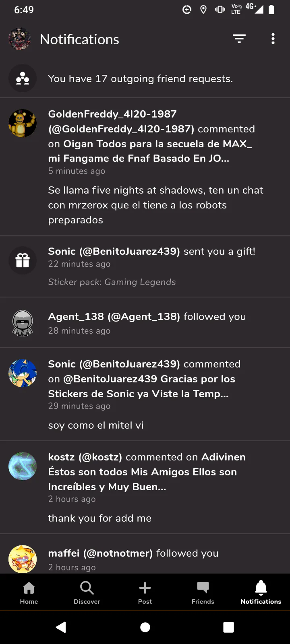Tap Sonic's blue hedgehog avatar
This screenshot has height=644, width=290.
23,373
